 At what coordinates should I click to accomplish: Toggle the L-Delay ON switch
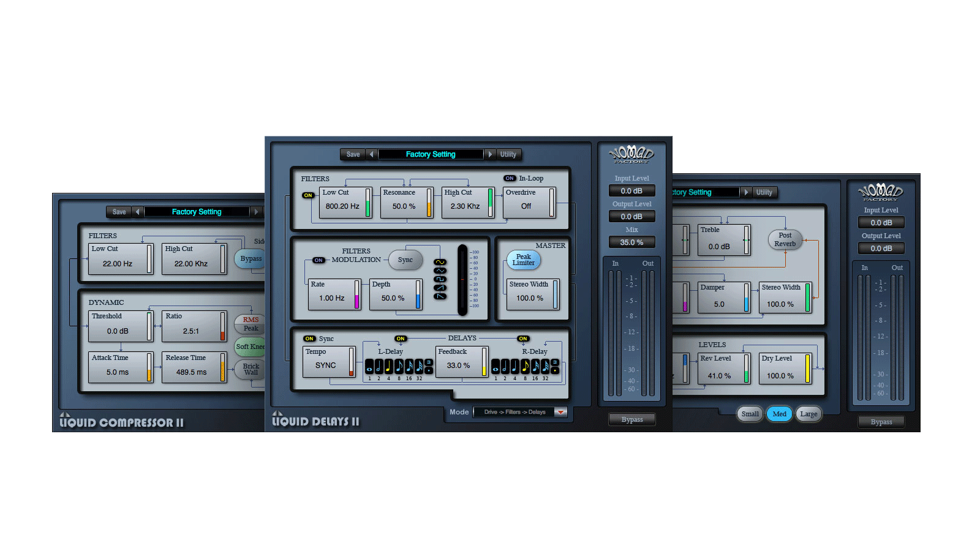coord(401,339)
